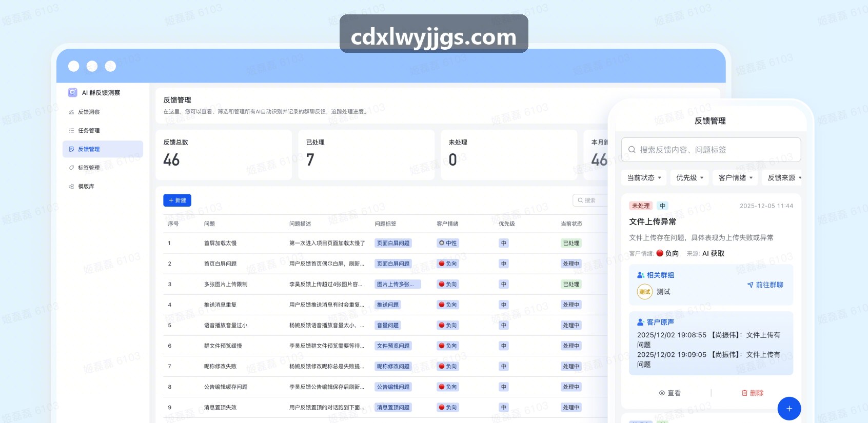Screen dimensions: 868x423
Task: Click the 首屏加载太慢 issue cell
Action: coord(221,244)
